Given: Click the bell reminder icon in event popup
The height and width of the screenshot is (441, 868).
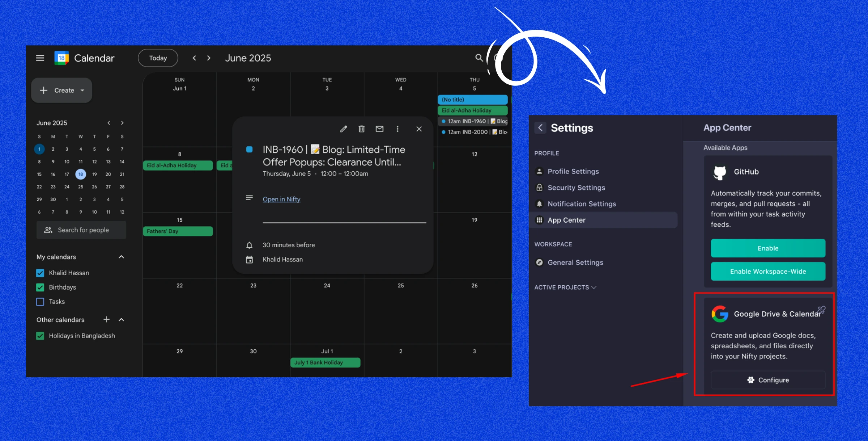Looking at the screenshot, I should (249, 245).
